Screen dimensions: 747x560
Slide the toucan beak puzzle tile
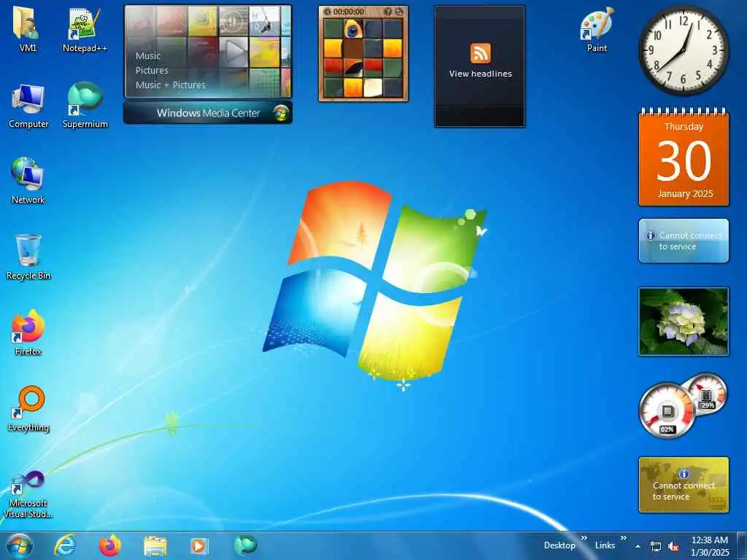[353, 68]
